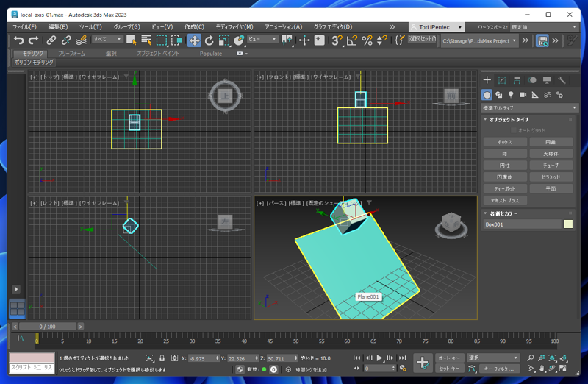Pick the Rectangular Selection Region tool
This screenshot has height=384, width=588.
(162, 40)
